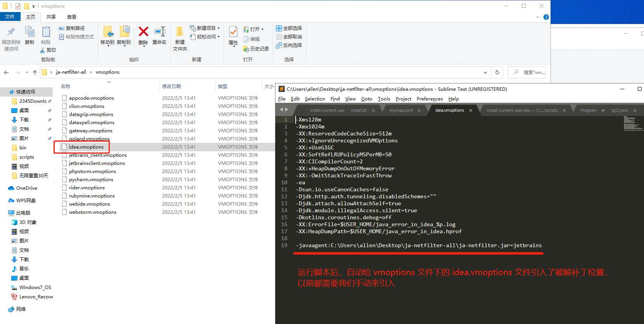Expand the address bar history dropdown
This screenshot has width=644, height=324.
pos(485,73)
